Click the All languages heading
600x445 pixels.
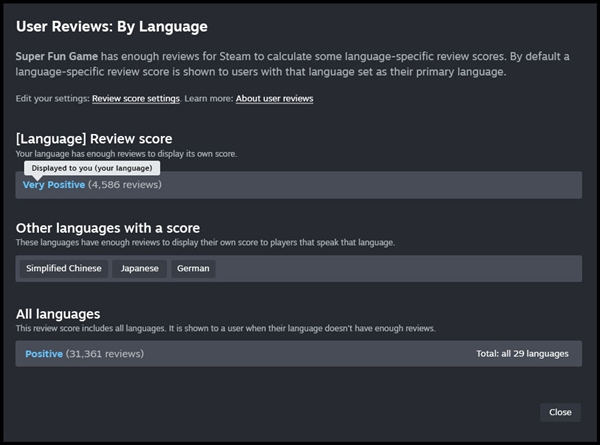tap(58, 314)
